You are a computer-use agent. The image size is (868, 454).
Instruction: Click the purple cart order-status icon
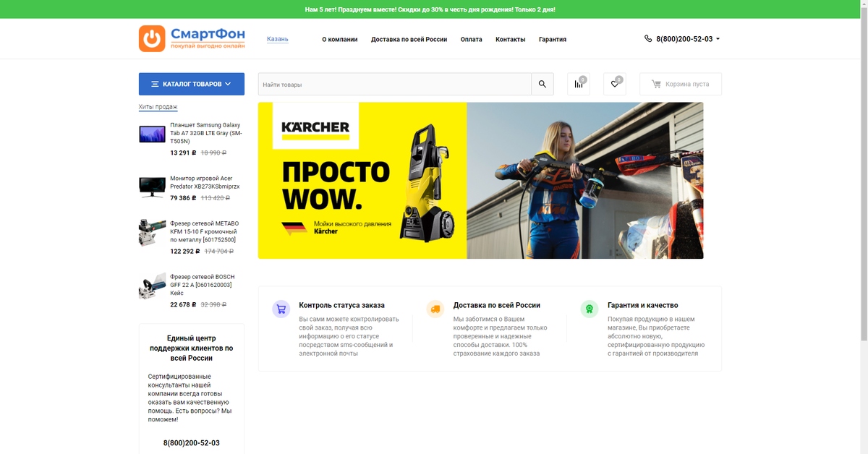tap(281, 309)
